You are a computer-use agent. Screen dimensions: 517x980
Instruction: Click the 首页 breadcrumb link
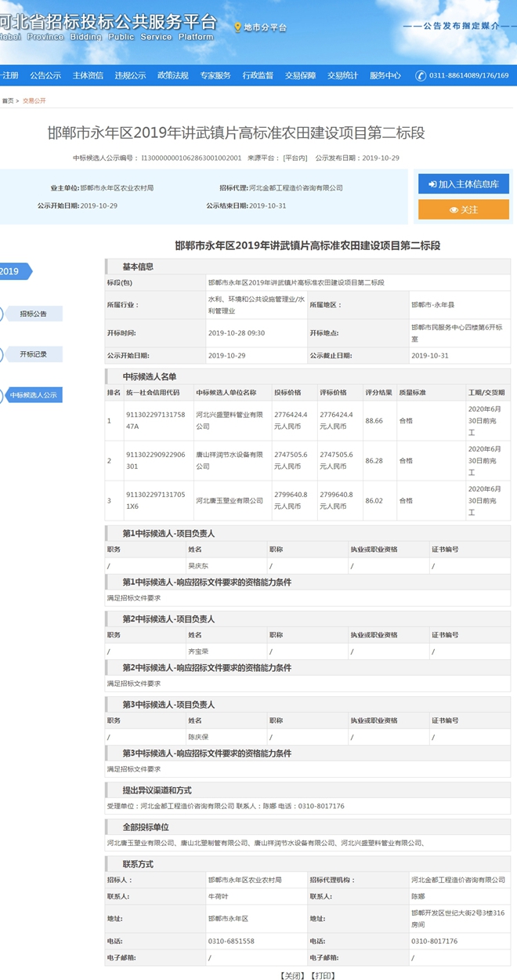[x=7, y=101]
